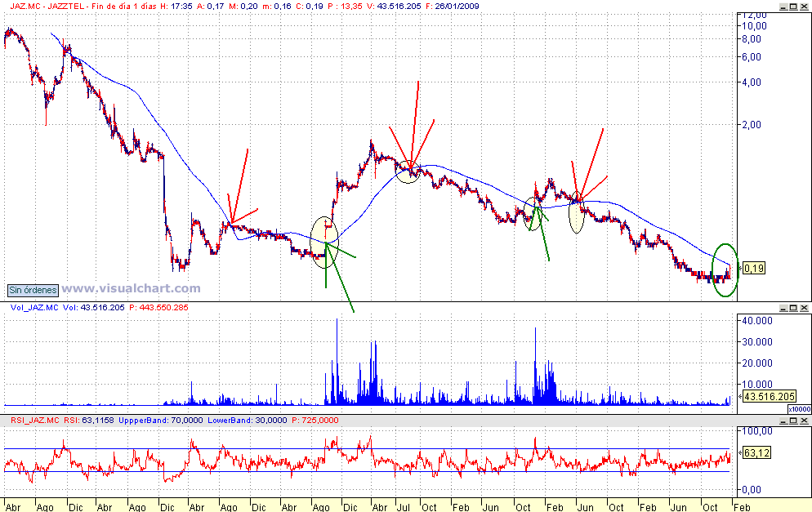Click the 10.000 volume axis label
Screen dimensions: 812x512
pyautogui.click(x=757, y=385)
